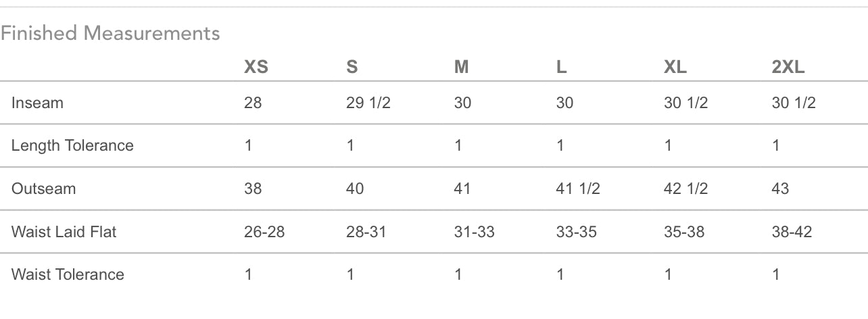
Task: Select the 35-38 waist value for XL
Action: (x=684, y=232)
